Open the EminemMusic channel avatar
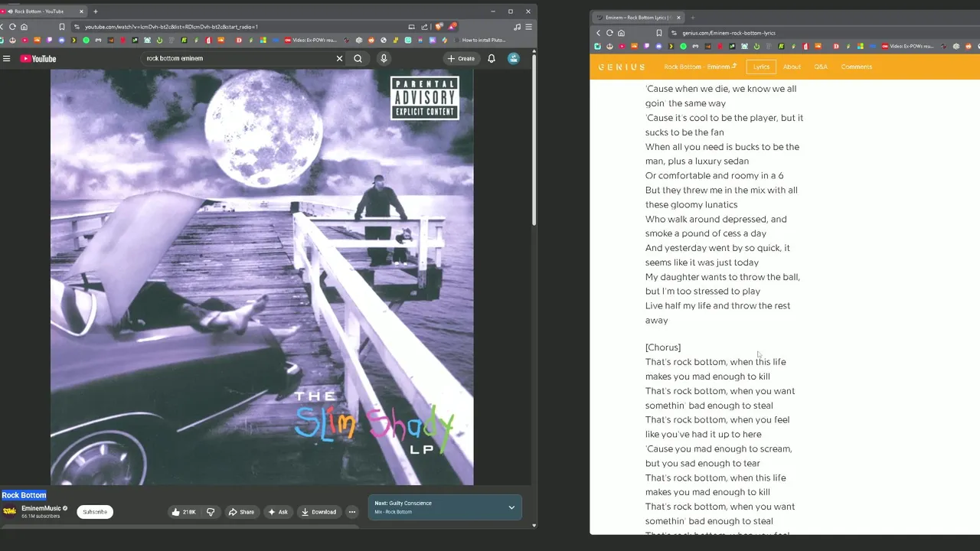 pyautogui.click(x=9, y=511)
